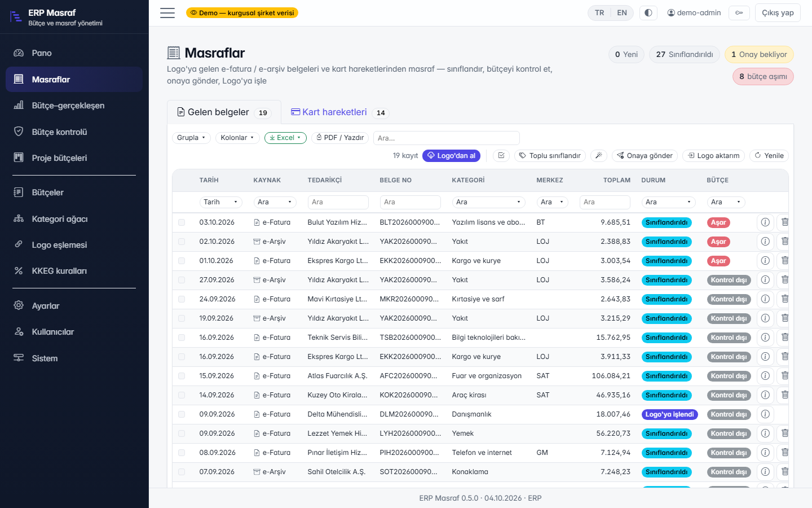This screenshot has width=812, height=508.
Task: Toggle the hamburger sidebar menu
Action: point(167,13)
